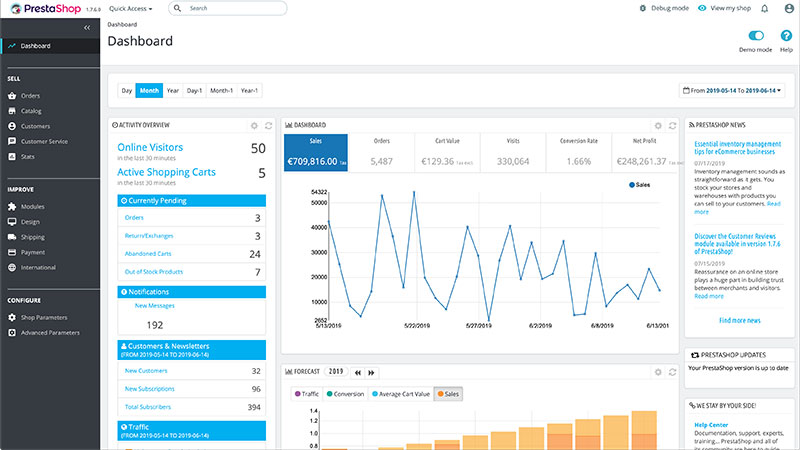Viewport: 800px width, 450px height.
Task: Select the Day-1 period tab
Action: pyautogui.click(x=194, y=90)
